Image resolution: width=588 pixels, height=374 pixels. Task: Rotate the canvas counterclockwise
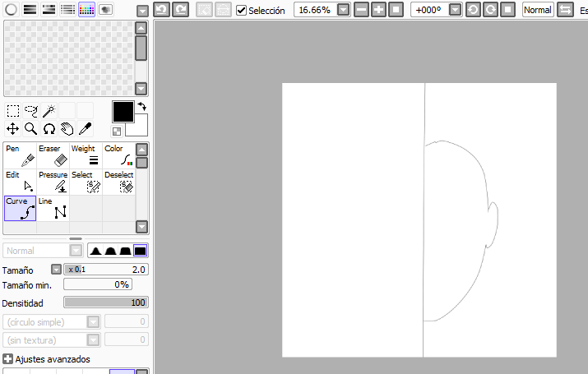pos(473,10)
